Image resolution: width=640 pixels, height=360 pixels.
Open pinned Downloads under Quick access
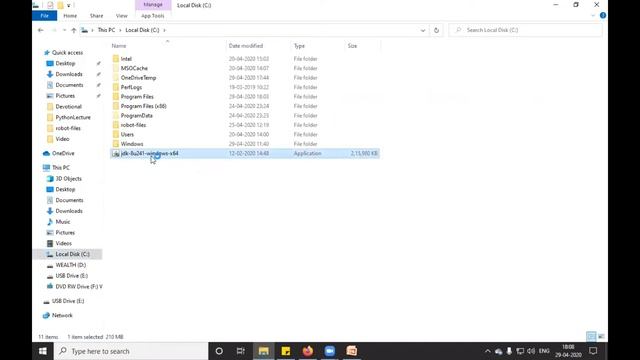point(69,74)
